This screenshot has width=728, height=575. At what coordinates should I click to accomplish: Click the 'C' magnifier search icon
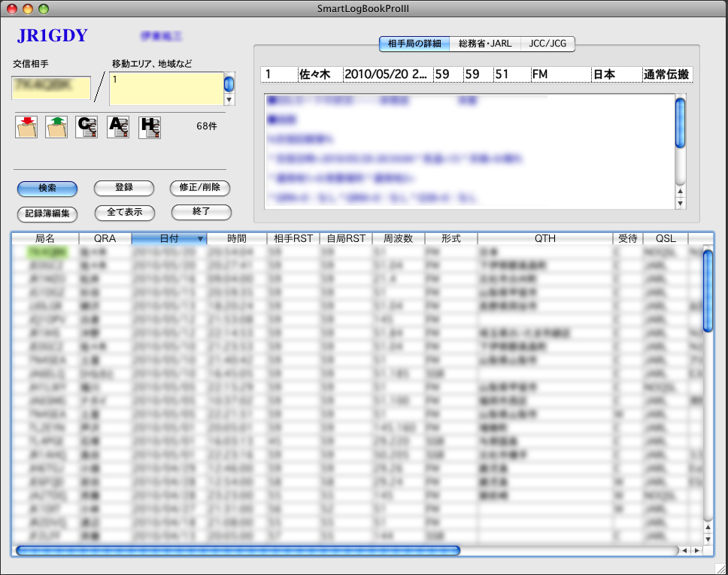click(86, 126)
